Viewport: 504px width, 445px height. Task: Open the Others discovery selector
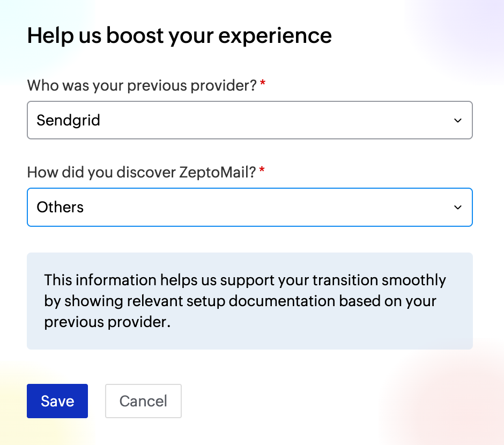[x=250, y=207]
